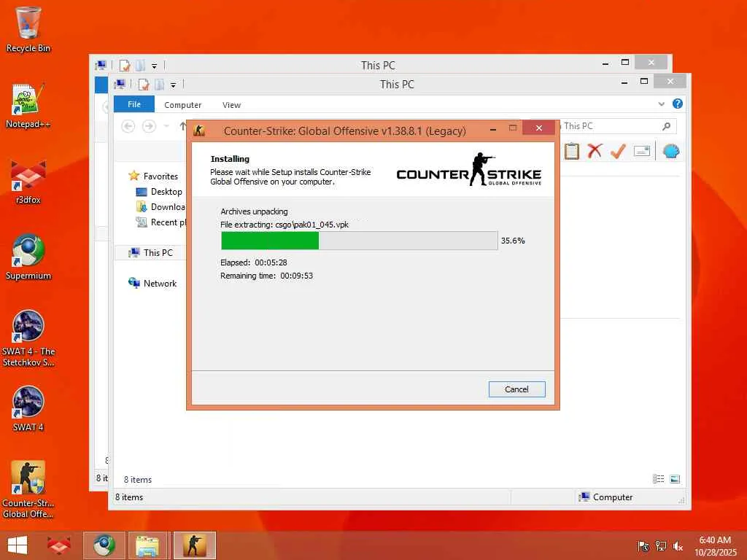747x560 pixels.
Task: Launch Notepad++ from the desktop
Action: 28,106
